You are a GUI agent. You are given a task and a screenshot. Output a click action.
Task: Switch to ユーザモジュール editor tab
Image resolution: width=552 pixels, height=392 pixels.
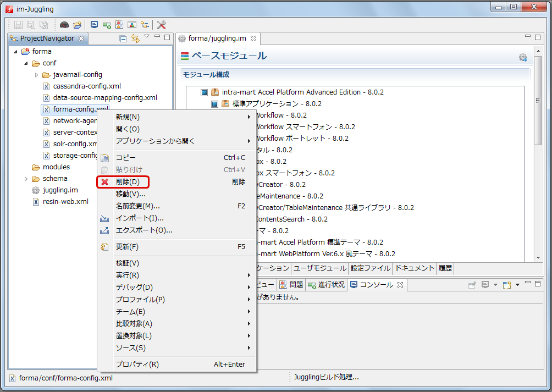(320, 268)
